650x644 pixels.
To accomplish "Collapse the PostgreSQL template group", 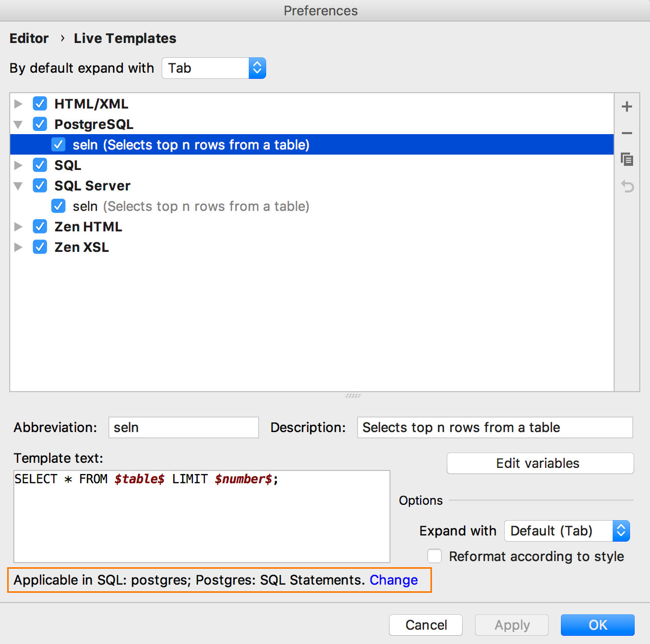I will [18, 124].
